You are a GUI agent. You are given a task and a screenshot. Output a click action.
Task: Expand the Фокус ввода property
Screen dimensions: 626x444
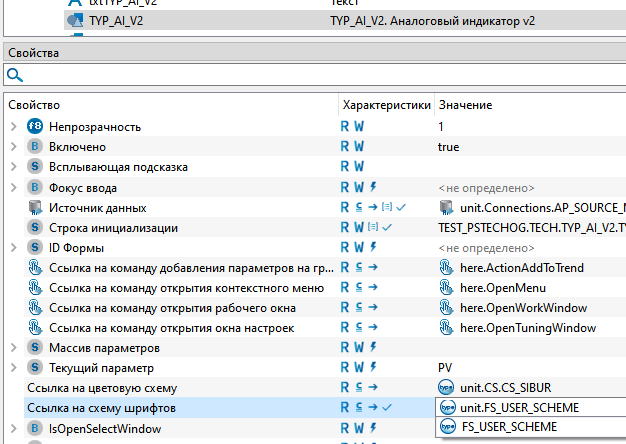(x=12, y=187)
